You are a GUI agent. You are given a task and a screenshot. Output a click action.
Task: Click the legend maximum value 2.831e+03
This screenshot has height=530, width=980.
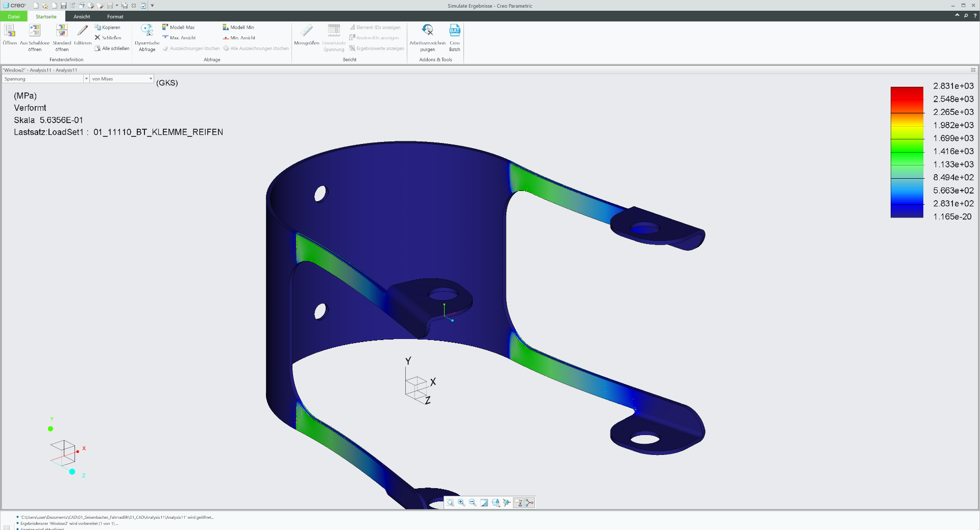[x=953, y=86]
